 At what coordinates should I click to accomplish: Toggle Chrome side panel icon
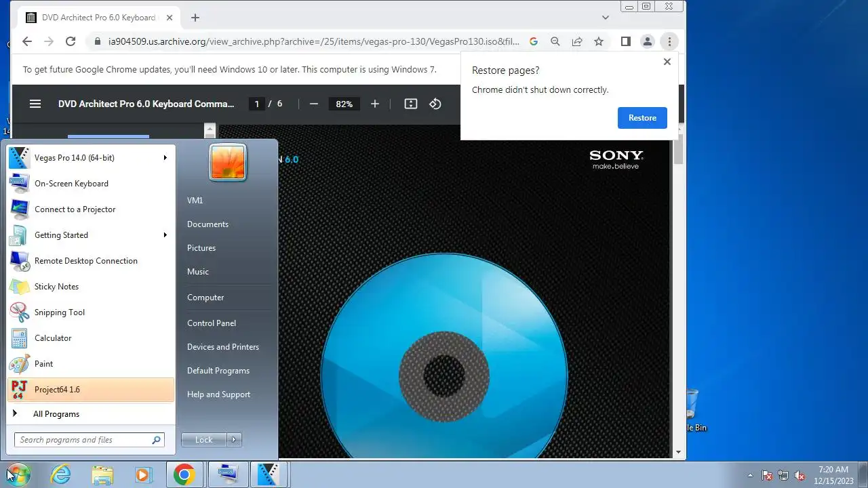626,41
